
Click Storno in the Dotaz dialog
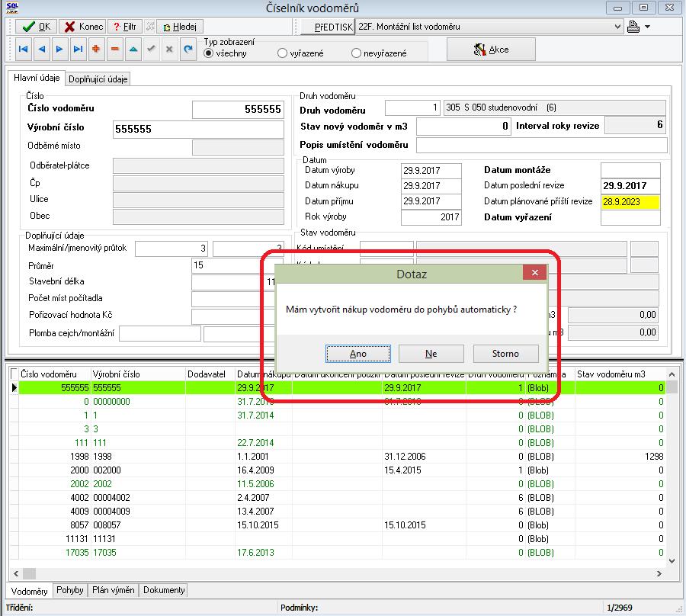[505, 354]
